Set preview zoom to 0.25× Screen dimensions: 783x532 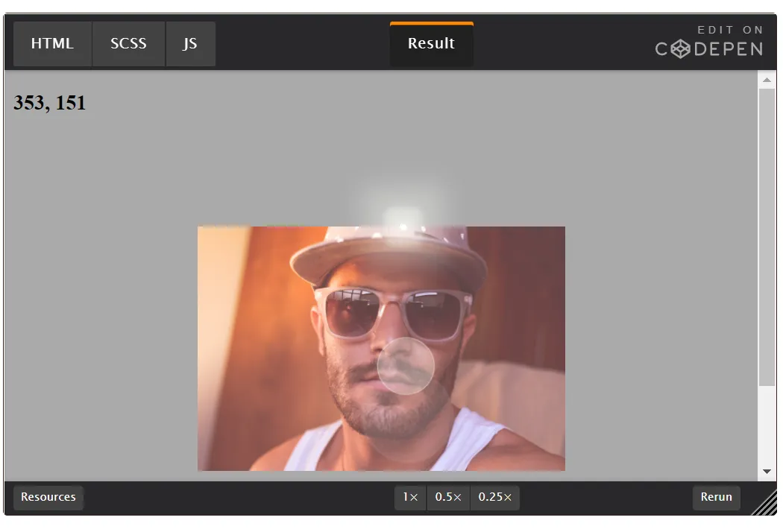click(x=495, y=498)
